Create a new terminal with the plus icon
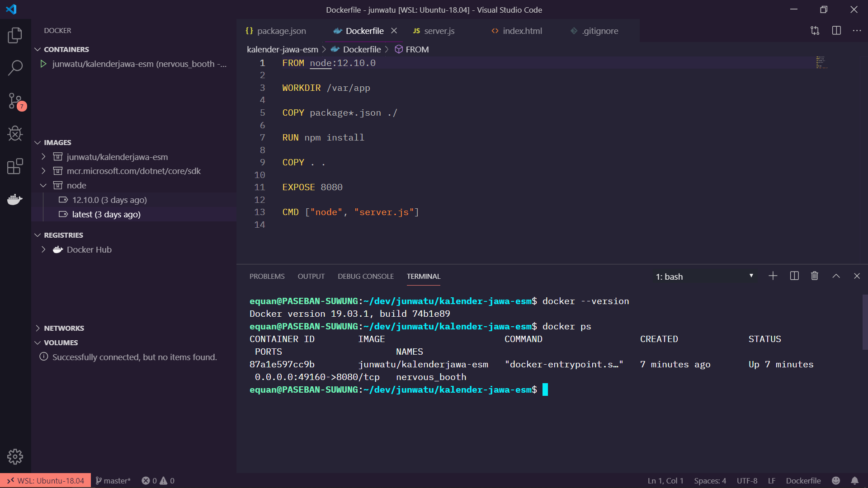Screen dimensions: 868x488 773,276
